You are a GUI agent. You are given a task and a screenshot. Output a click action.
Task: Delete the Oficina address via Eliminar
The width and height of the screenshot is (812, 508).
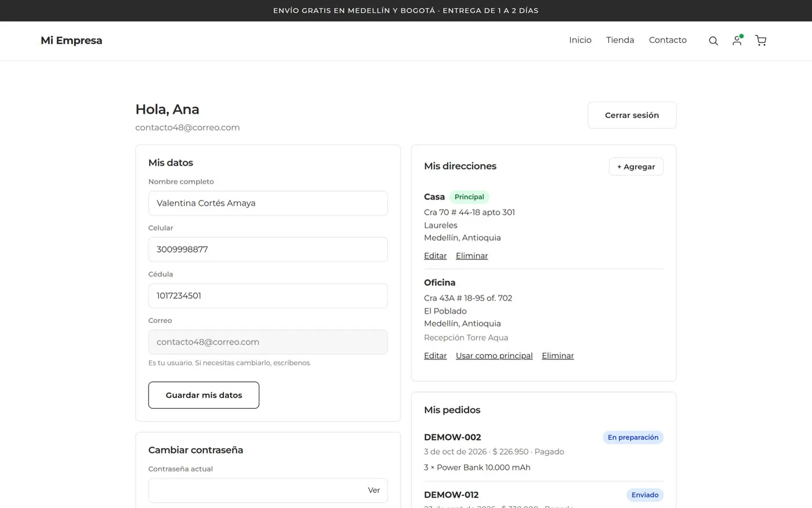coord(557,355)
